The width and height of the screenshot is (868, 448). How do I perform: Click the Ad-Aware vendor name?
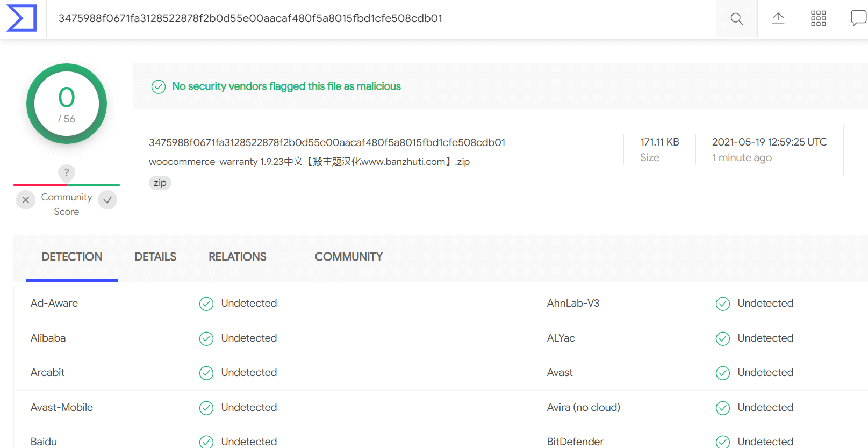pyautogui.click(x=54, y=303)
